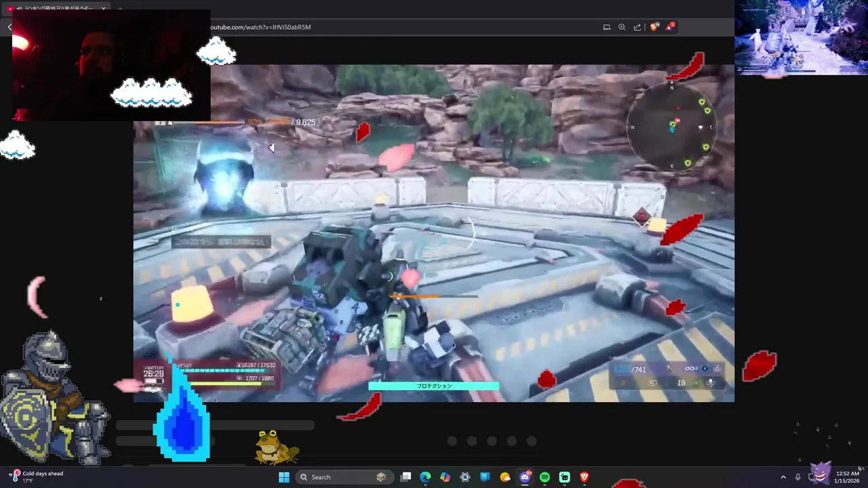Open the Brave Rewards triangle icon
This screenshot has height=488, width=868.
670,27
